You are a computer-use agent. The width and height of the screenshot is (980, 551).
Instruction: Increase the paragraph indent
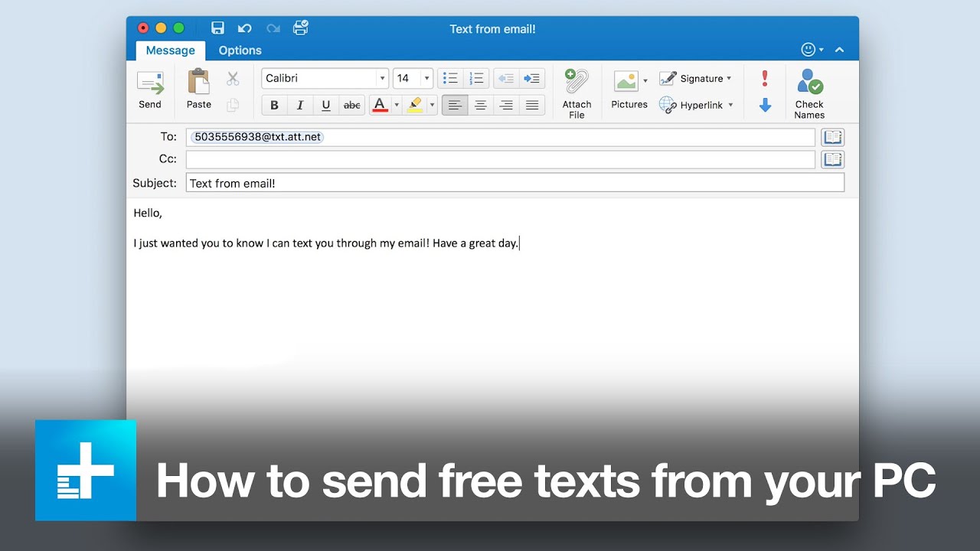[x=531, y=78]
